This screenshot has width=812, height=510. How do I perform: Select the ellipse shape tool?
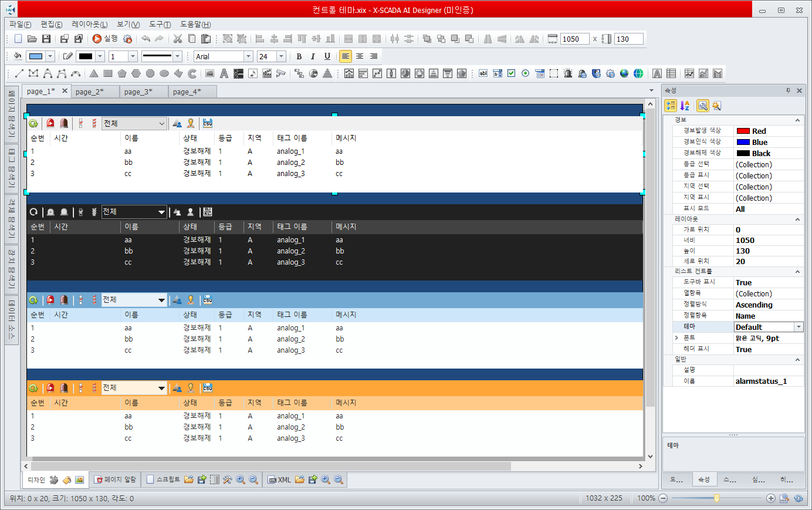coord(164,73)
